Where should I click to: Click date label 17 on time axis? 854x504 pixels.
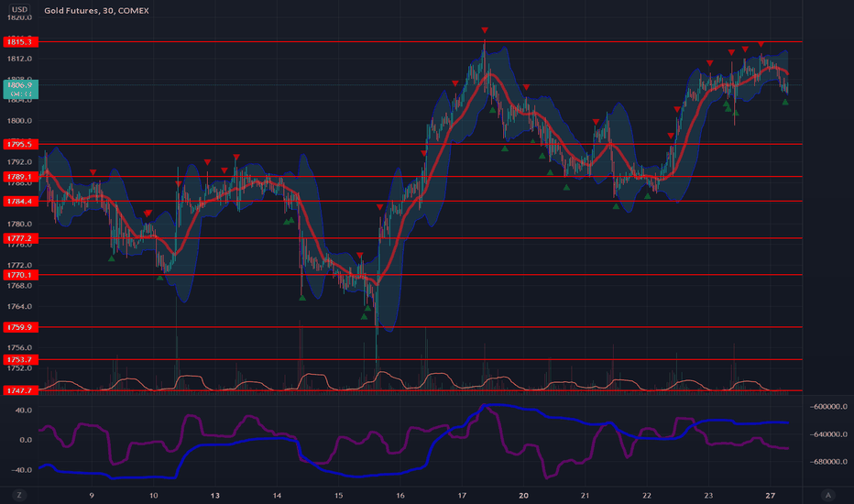click(x=462, y=495)
